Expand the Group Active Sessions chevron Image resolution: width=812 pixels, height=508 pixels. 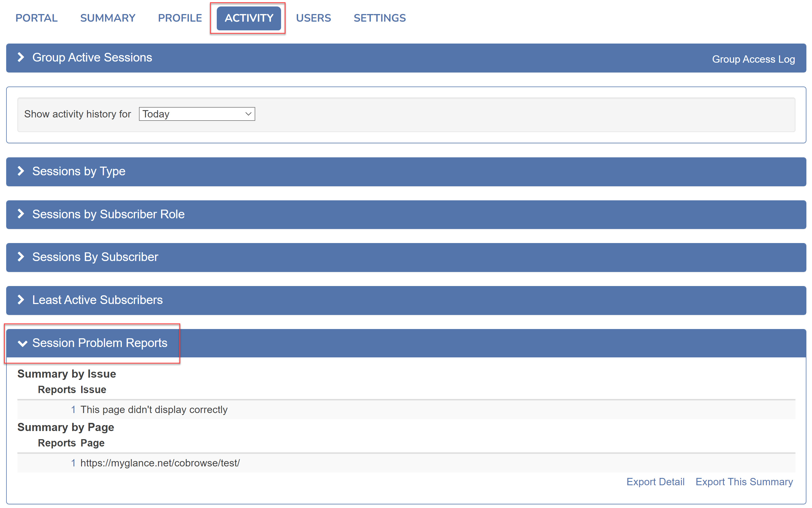tap(21, 57)
